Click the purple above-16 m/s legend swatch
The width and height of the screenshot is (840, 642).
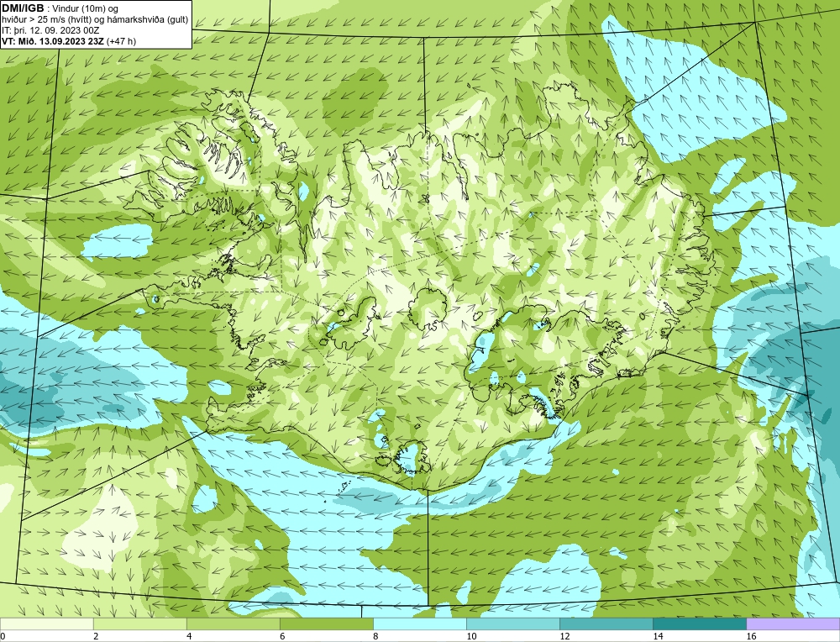(x=793, y=624)
